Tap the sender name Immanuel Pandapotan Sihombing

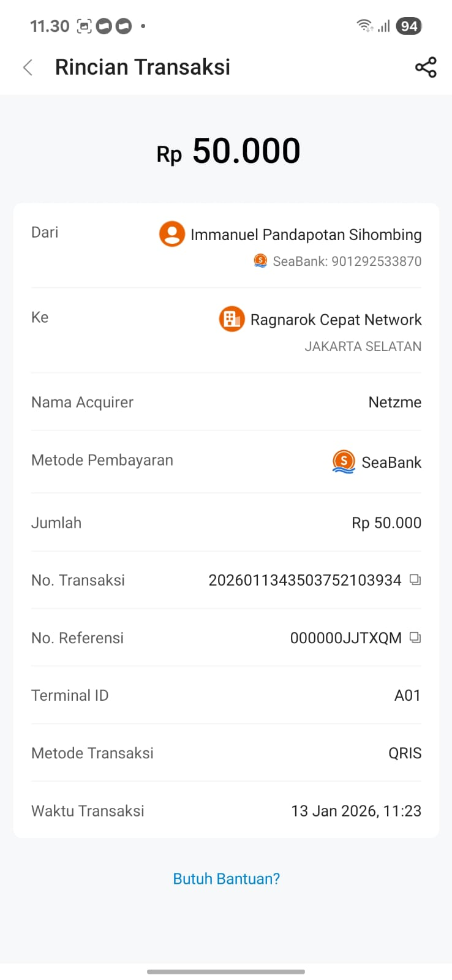pos(306,235)
